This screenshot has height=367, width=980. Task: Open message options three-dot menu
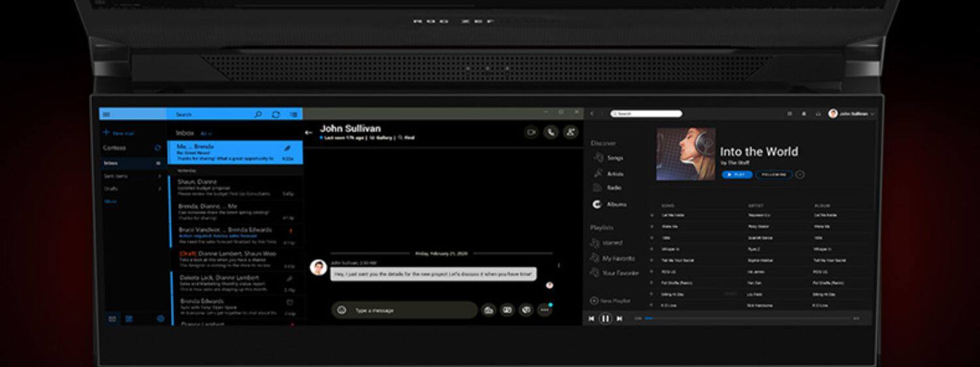pos(559,266)
